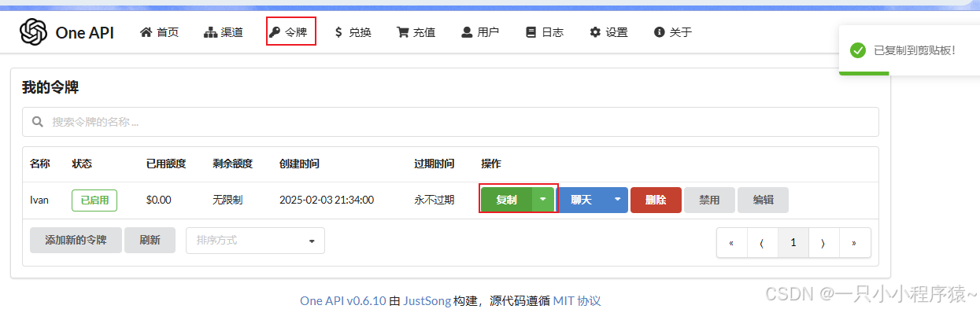The height and width of the screenshot is (309, 980).
Task: Edit the Ivan token with 编辑
Action: point(763,200)
